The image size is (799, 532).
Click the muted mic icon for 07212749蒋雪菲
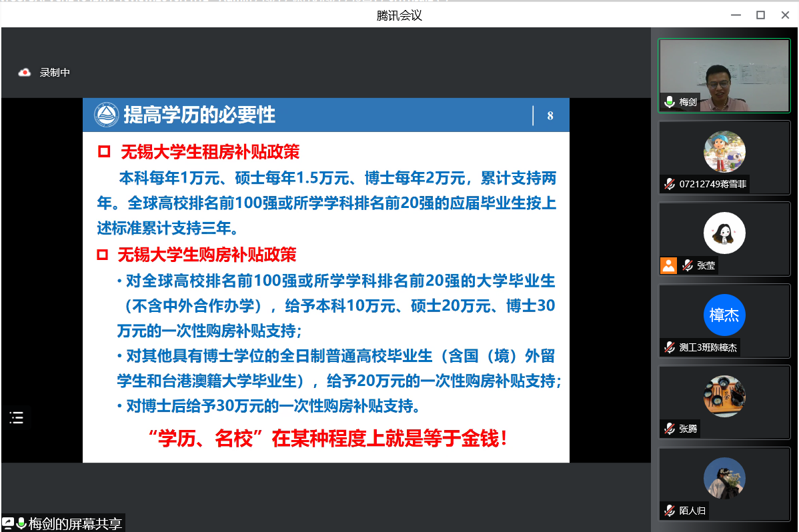click(x=670, y=184)
